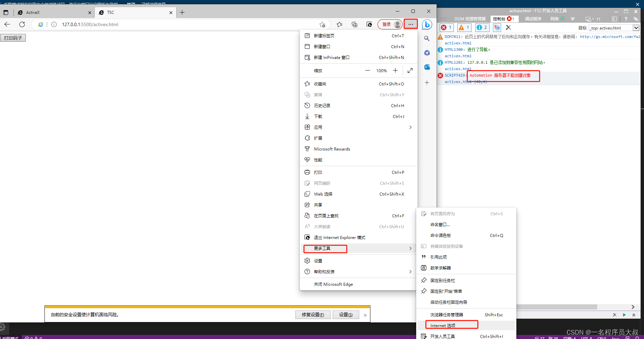The height and width of the screenshot is (339, 644).
Task: Reload the activex.html page
Action: [22, 24]
